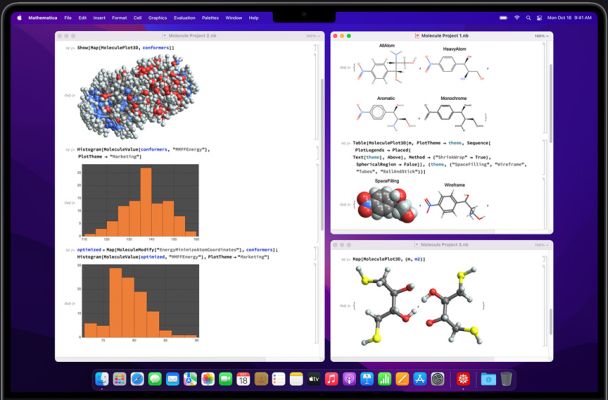Viewport: 608px width, 400px height.
Task: Open Launchpad from the Dock
Action: pos(119,379)
